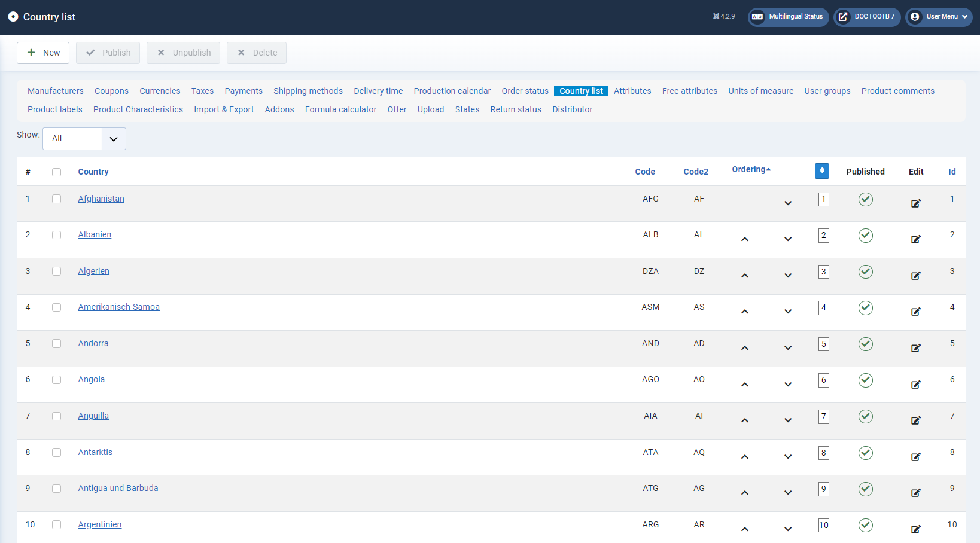The image size is (980, 543).
Task: Move Afghanistan down with the arrow
Action: coord(788,203)
